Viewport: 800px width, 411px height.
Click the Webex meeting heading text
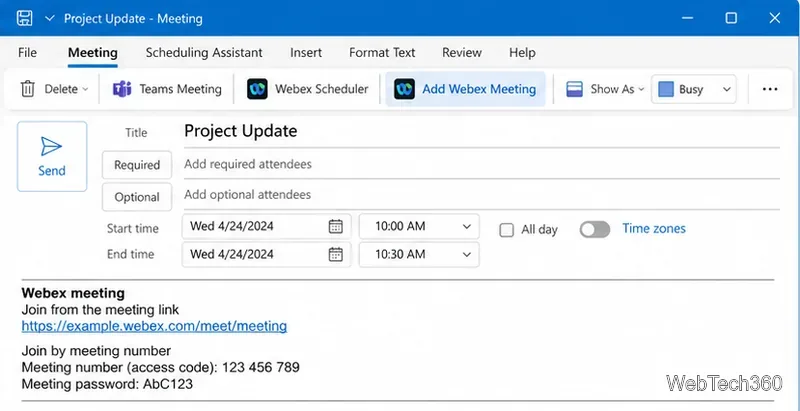point(73,293)
